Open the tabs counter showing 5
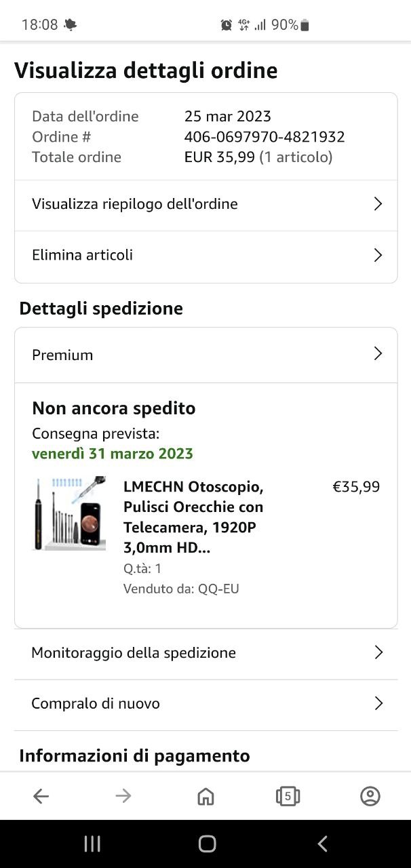The width and height of the screenshot is (411, 868). (x=288, y=796)
